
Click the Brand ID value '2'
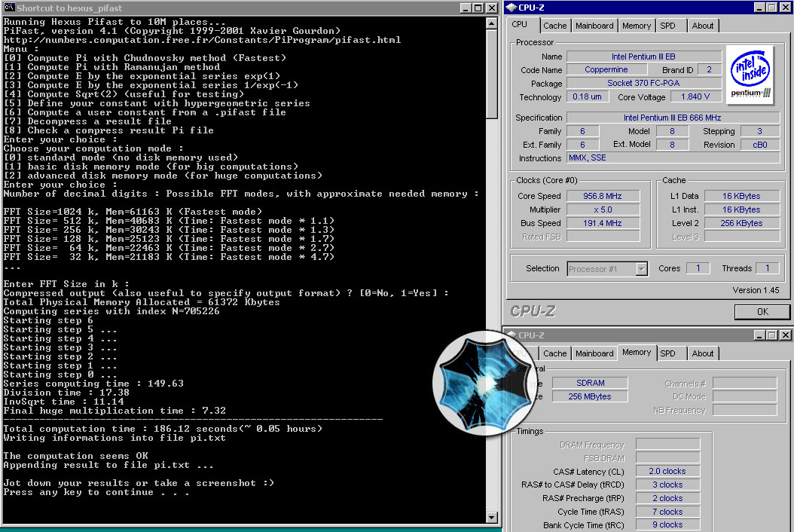point(709,69)
